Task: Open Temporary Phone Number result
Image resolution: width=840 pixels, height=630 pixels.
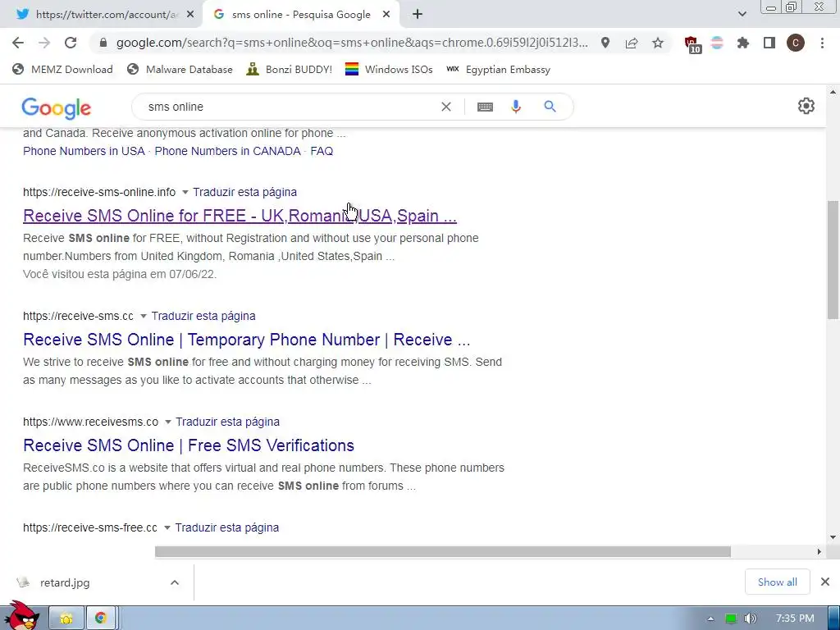Action: (x=246, y=340)
